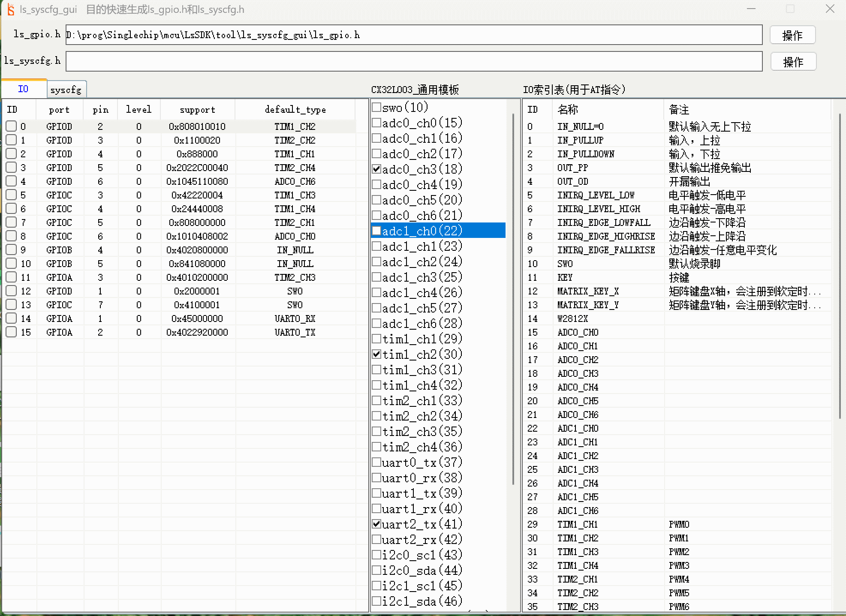Tick the checkbox for IO row ID 7
The width and height of the screenshot is (846, 616).
12,222
